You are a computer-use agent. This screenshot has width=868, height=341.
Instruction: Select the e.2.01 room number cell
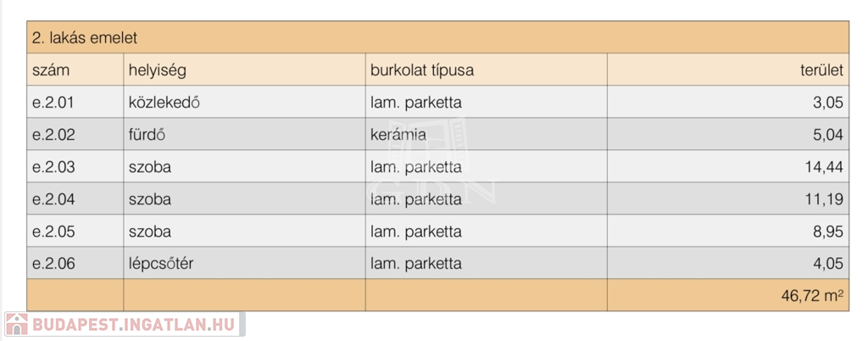tap(54, 103)
